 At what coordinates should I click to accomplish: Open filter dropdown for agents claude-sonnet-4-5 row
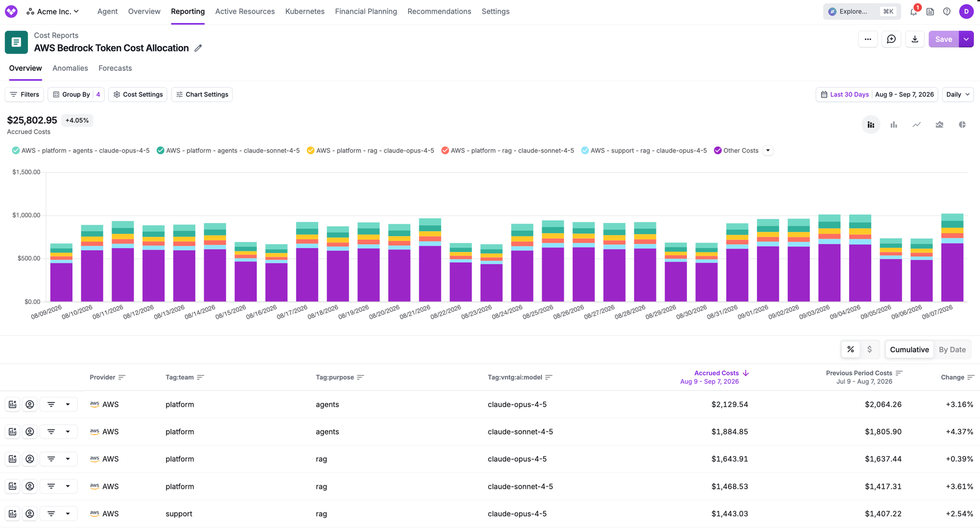59,432
